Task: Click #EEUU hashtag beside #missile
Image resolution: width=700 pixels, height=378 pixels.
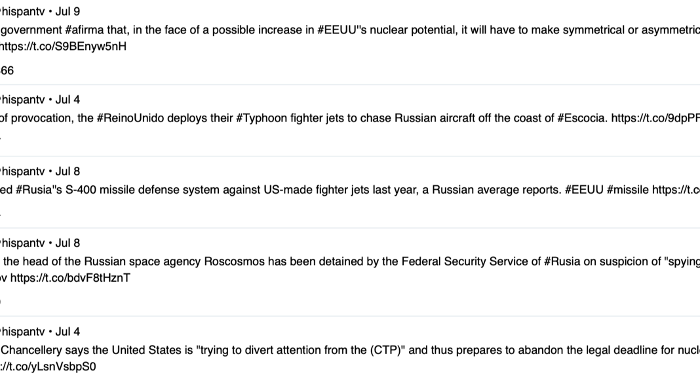Action: 584,190
